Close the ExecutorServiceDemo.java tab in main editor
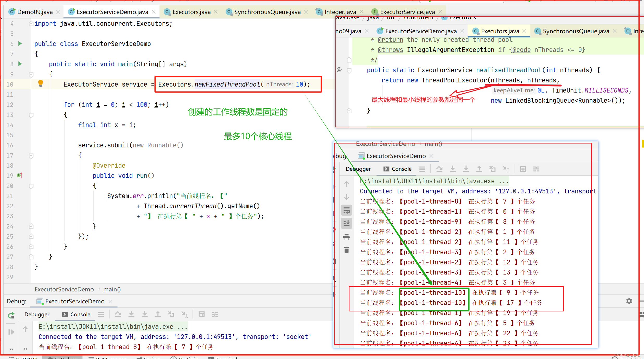Viewport: 644px width, 359px height. click(x=154, y=12)
